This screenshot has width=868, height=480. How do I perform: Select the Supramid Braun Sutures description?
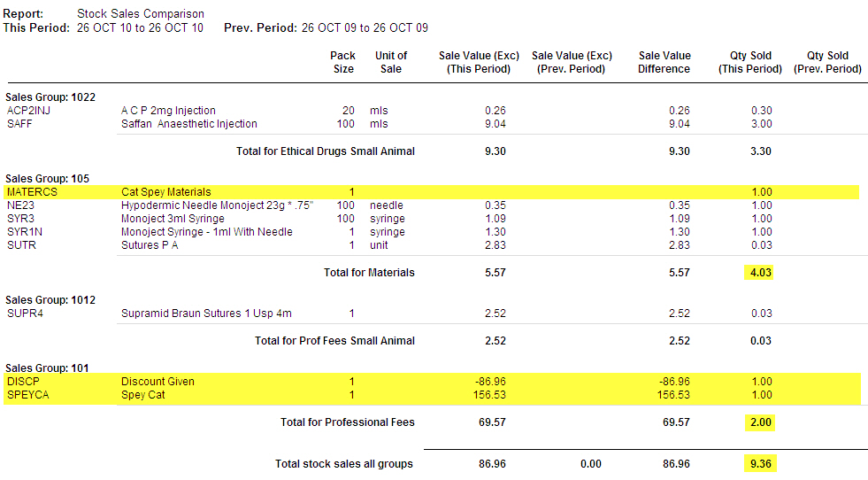coord(206,314)
